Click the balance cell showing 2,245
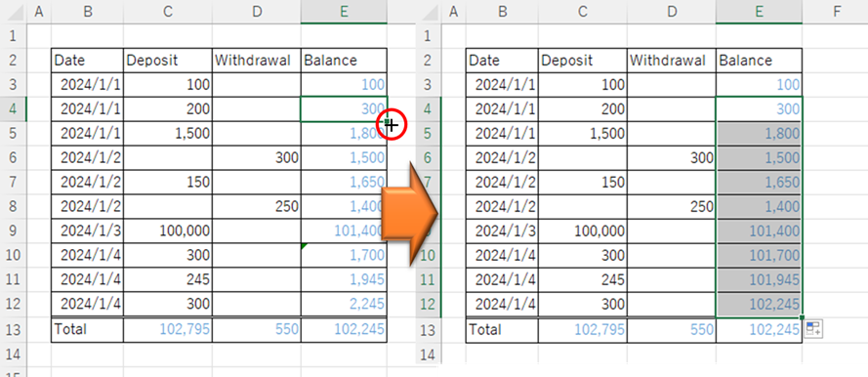The image size is (868, 377). tap(344, 304)
